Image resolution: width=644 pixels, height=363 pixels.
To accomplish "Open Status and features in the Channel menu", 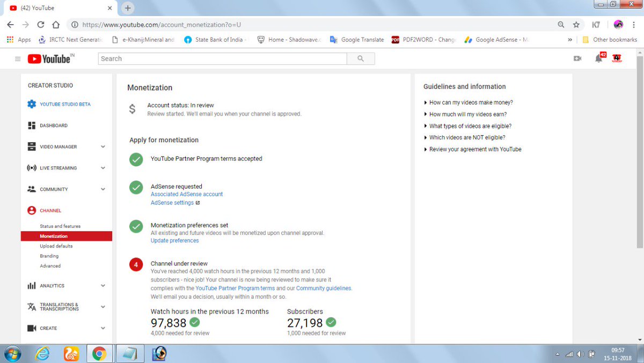I will [x=60, y=226].
